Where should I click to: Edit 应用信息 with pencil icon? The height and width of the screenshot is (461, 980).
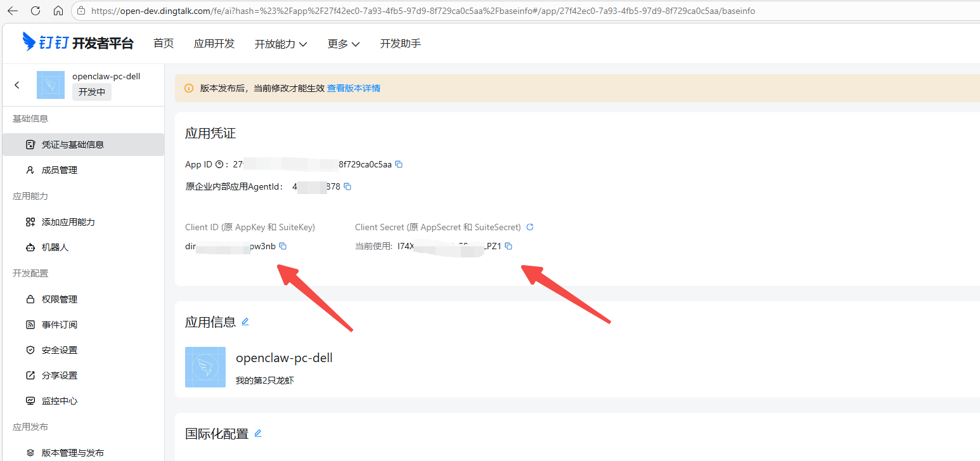pos(245,321)
